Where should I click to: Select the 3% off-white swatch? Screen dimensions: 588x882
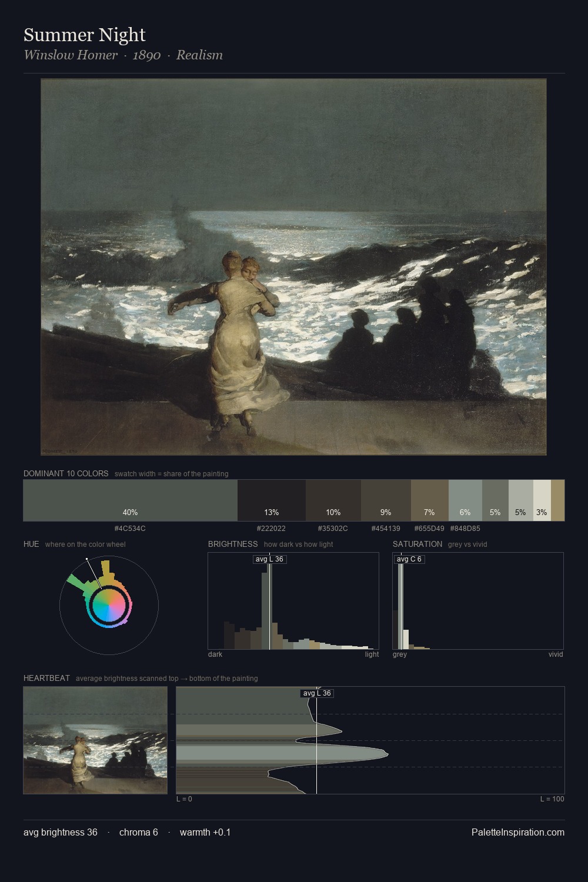[x=542, y=500]
